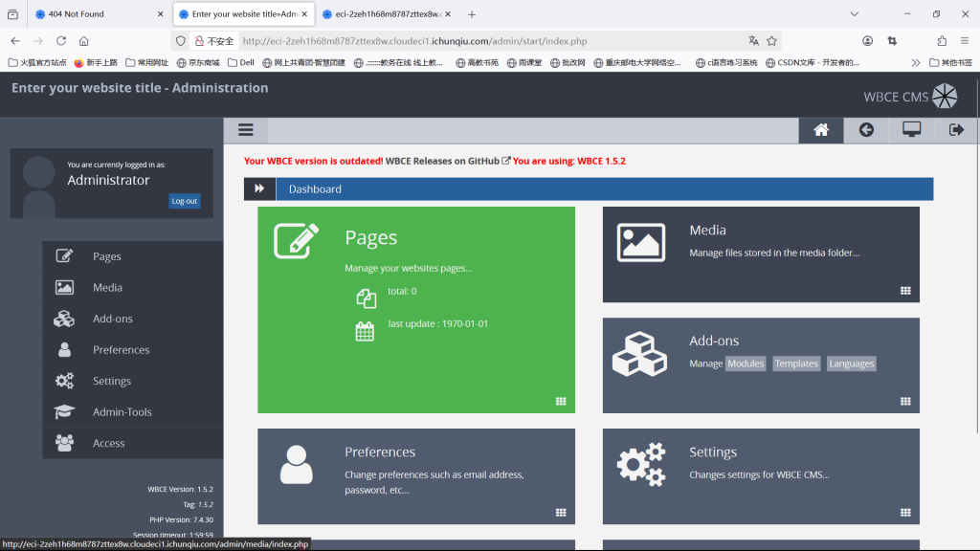980x551 pixels.
Task: Open the 火狐官方站点 bookmarks folder
Action: [37, 62]
